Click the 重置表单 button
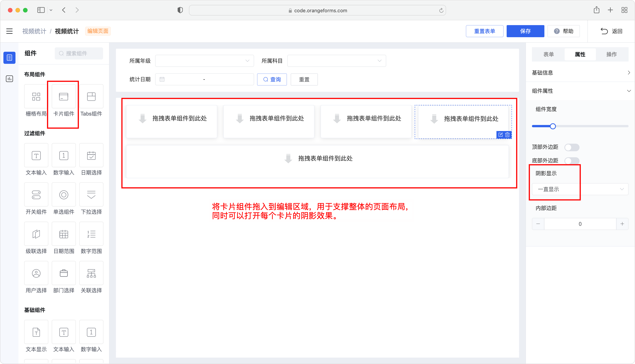This screenshot has width=635, height=364. tap(485, 31)
